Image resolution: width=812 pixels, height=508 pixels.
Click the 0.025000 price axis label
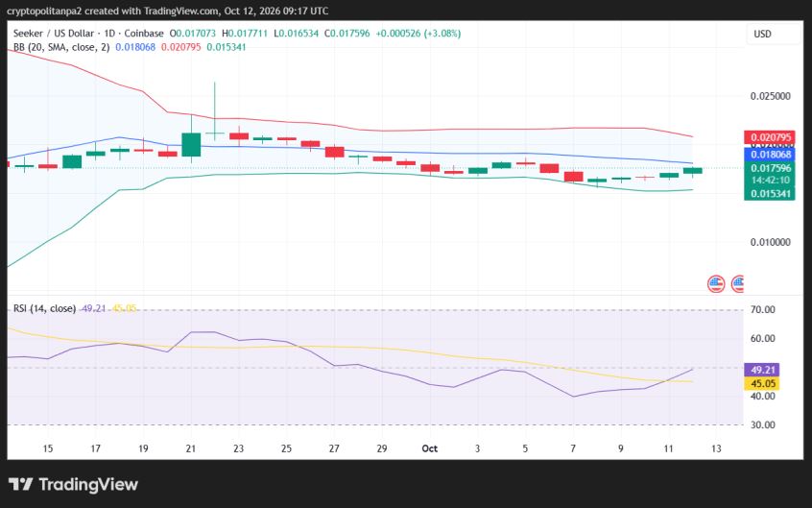[770, 96]
